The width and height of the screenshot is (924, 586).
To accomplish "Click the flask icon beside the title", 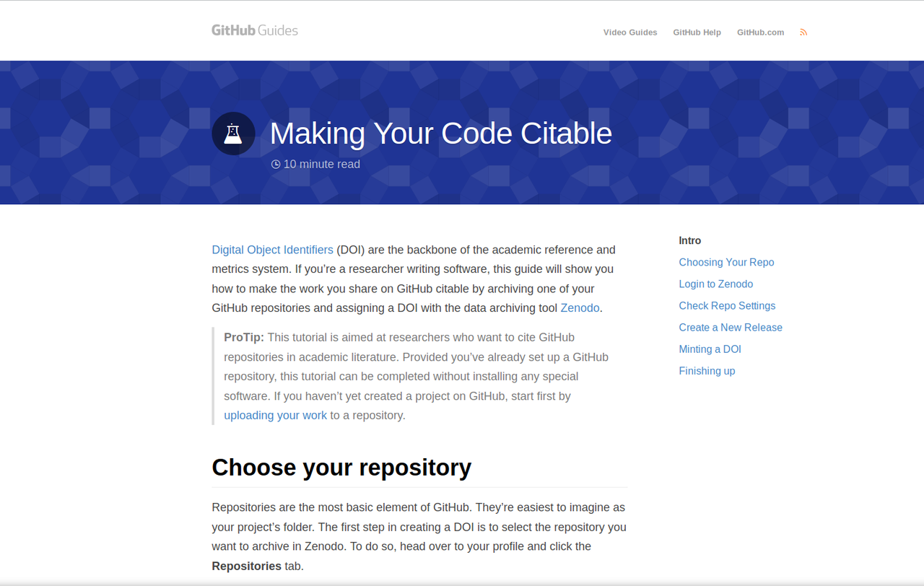I will coord(233,134).
